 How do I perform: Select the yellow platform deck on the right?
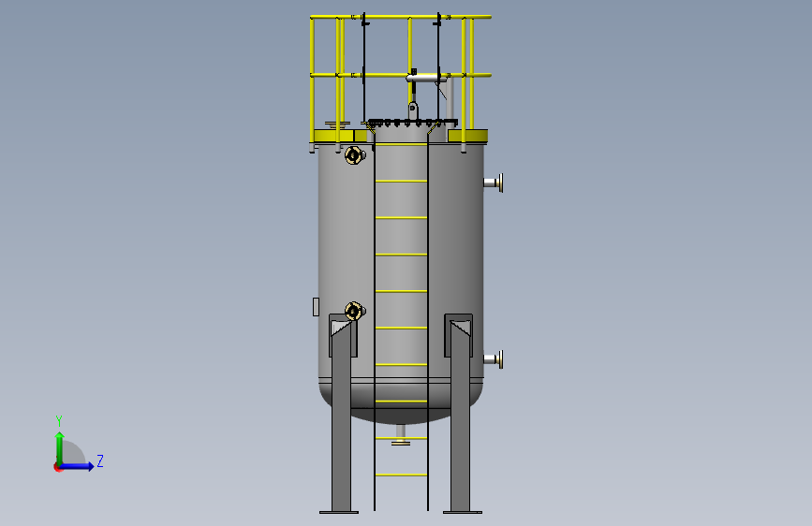pos(467,136)
